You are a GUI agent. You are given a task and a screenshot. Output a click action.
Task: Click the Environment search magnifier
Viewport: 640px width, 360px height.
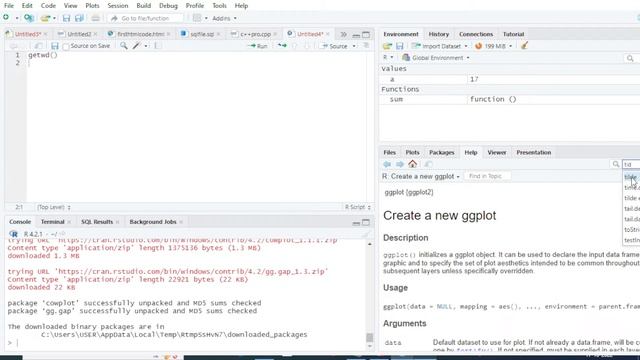[x=630, y=58]
